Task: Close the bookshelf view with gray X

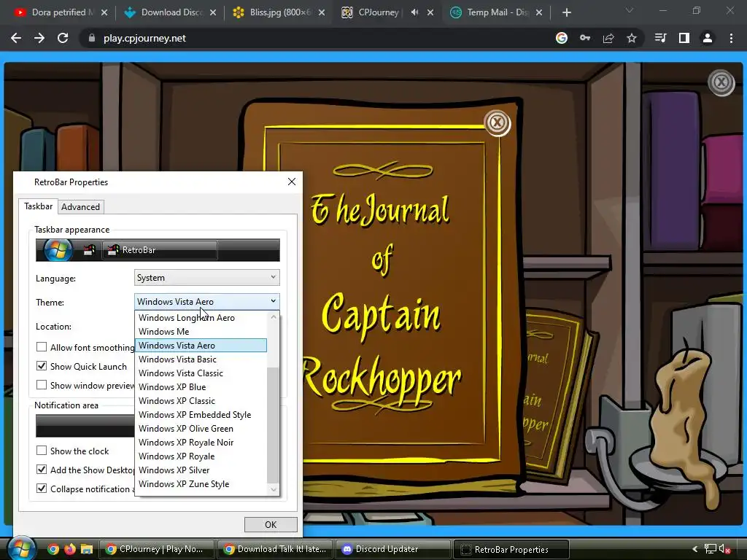Action: pyautogui.click(x=721, y=82)
